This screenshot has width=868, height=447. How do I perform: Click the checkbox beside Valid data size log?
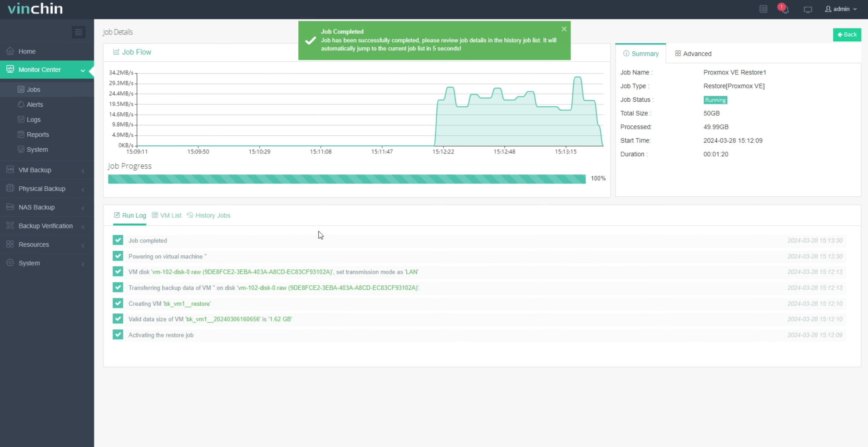118,318
